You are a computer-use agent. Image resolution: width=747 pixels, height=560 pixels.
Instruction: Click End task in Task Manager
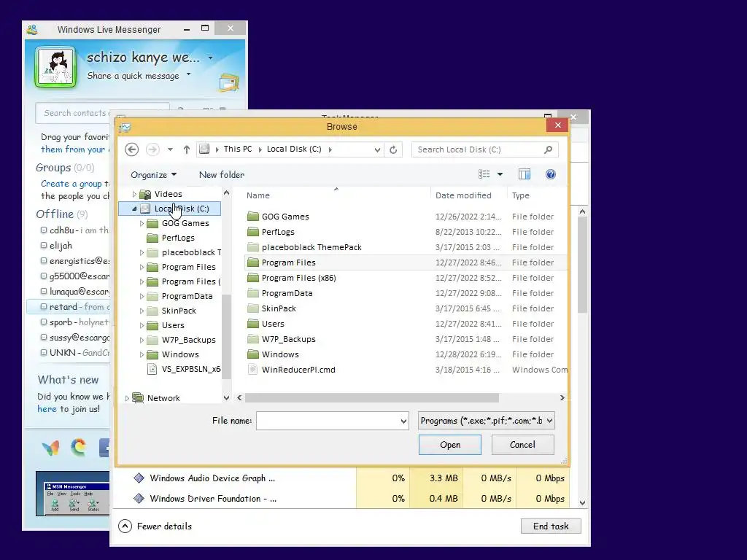[x=551, y=526]
